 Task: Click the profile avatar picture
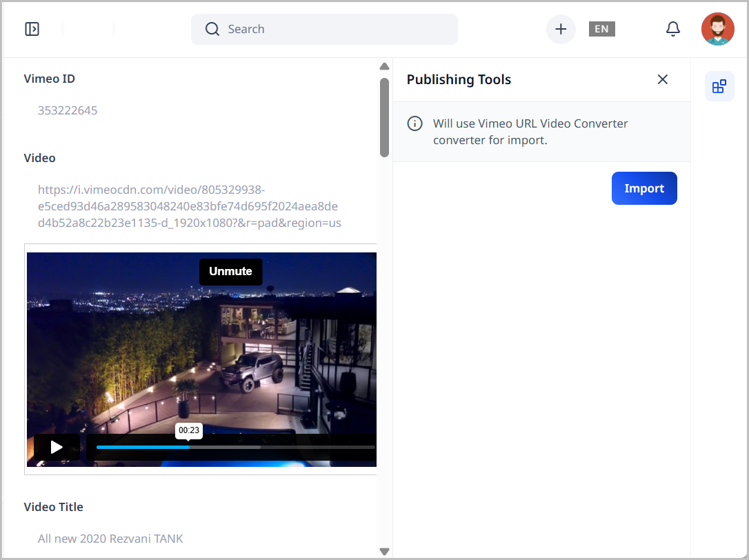tap(718, 29)
